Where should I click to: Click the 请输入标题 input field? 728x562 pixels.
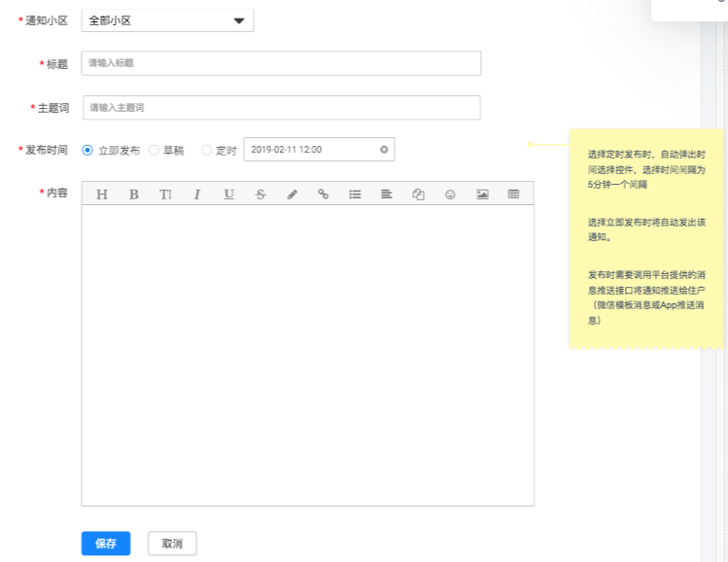pyautogui.click(x=282, y=63)
